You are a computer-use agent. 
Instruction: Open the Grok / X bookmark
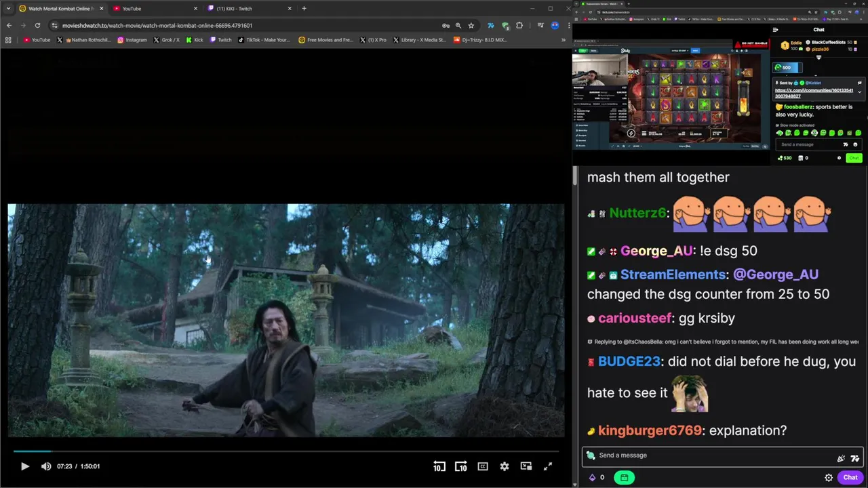tap(167, 40)
